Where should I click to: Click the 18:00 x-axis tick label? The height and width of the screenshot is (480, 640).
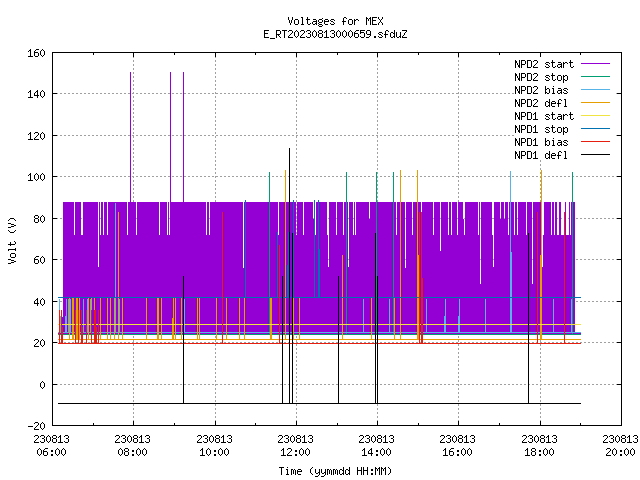coord(539,452)
